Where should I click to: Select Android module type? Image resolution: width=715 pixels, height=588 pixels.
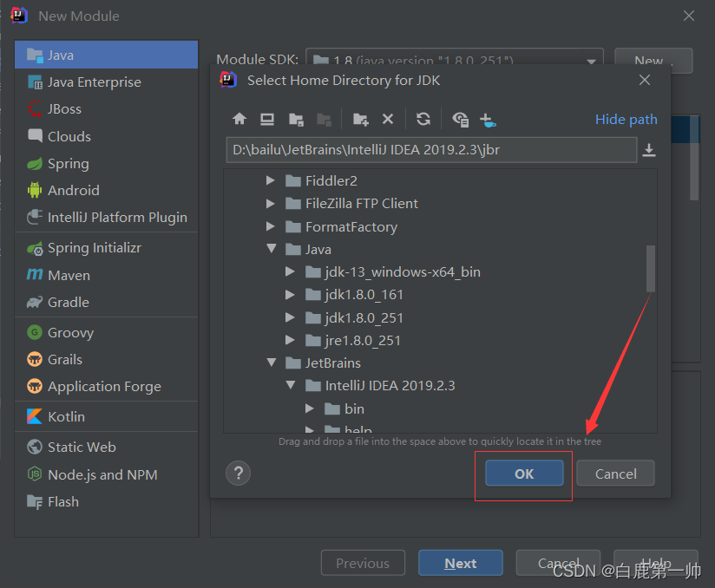pyautogui.click(x=106, y=190)
